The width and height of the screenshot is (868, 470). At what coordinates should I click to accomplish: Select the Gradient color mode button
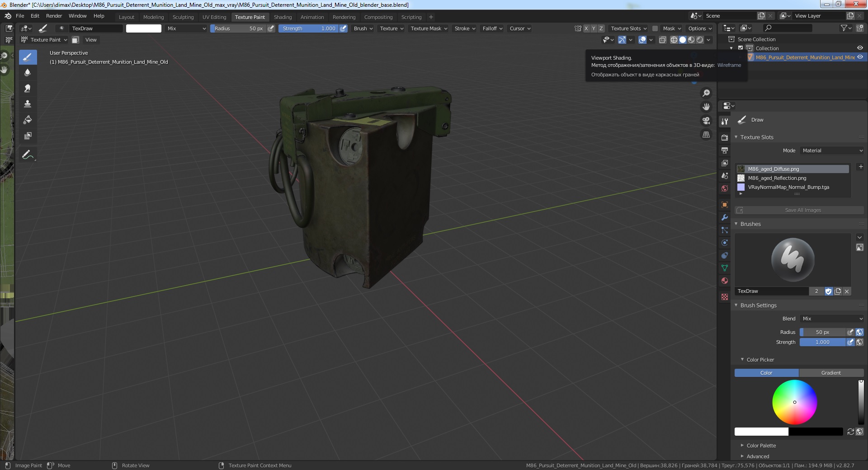click(831, 373)
